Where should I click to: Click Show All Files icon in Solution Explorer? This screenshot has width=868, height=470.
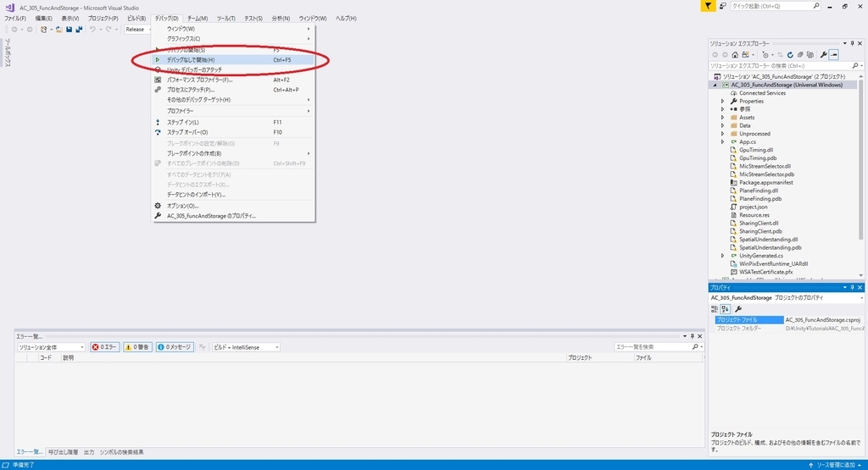pos(810,55)
